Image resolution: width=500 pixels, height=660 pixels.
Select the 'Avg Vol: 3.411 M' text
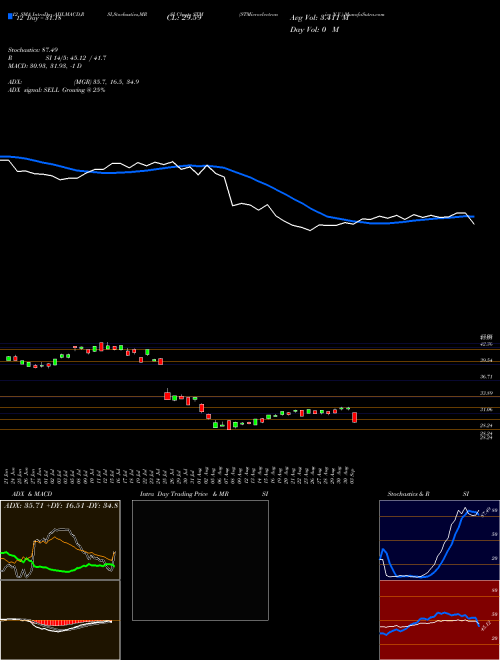[x=319, y=18]
